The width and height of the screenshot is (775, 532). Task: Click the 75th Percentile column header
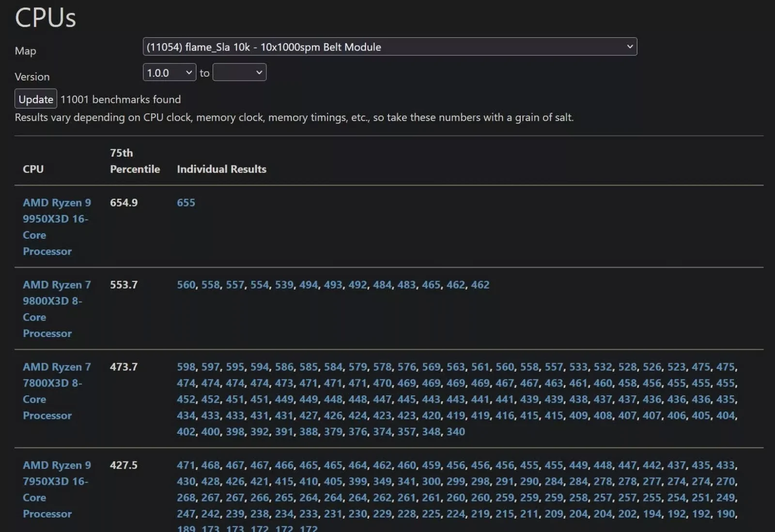click(135, 161)
